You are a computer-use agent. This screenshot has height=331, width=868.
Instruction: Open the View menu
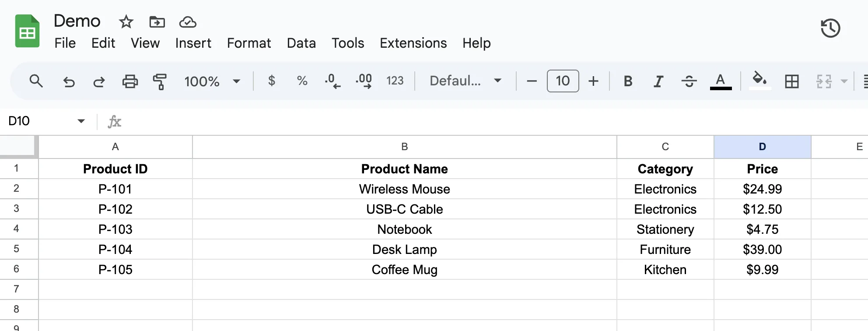(145, 43)
